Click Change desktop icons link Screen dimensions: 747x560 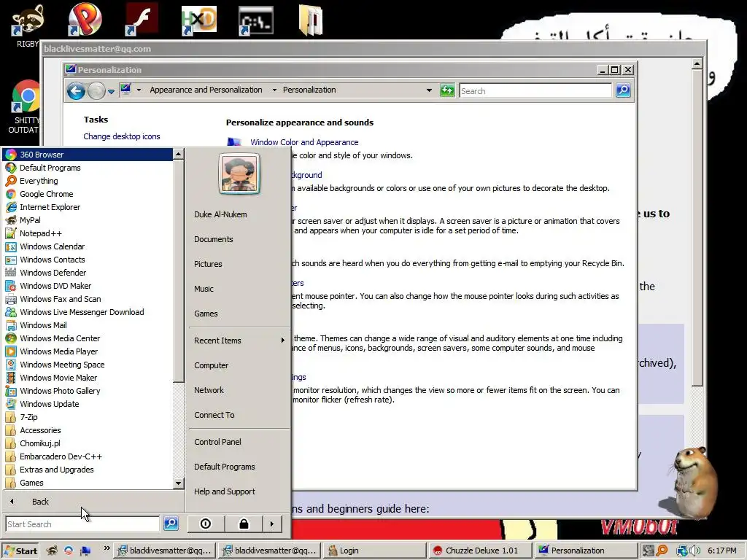[x=122, y=136]
